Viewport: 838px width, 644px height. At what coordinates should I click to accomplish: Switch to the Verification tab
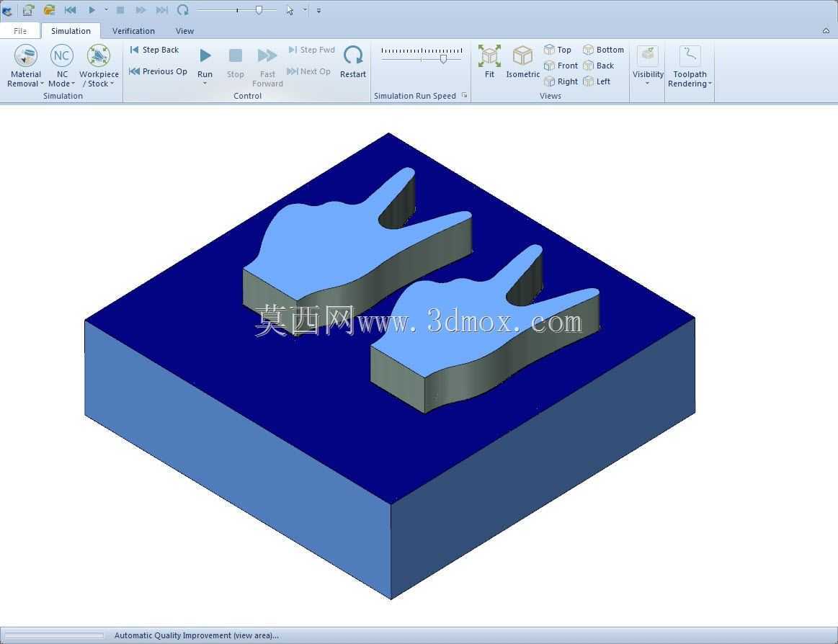133,31
